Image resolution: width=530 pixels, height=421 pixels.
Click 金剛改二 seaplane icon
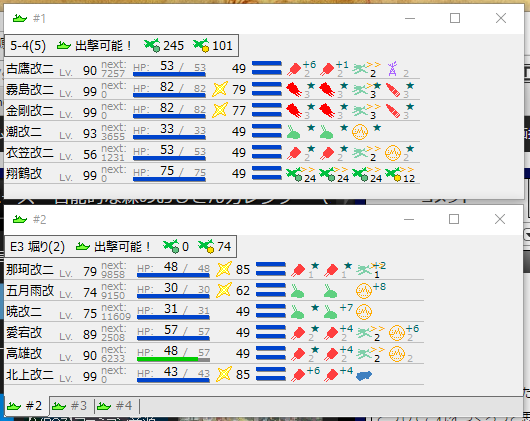361,111
